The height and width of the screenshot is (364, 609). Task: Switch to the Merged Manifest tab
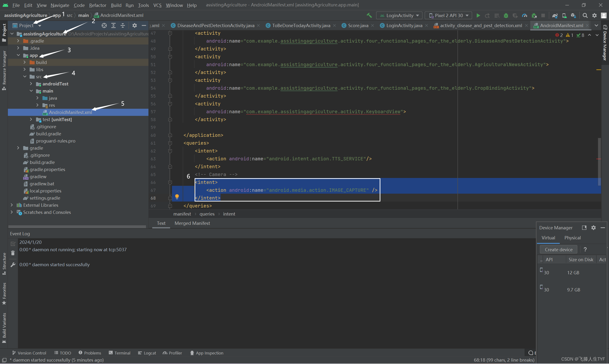(192, 223)
